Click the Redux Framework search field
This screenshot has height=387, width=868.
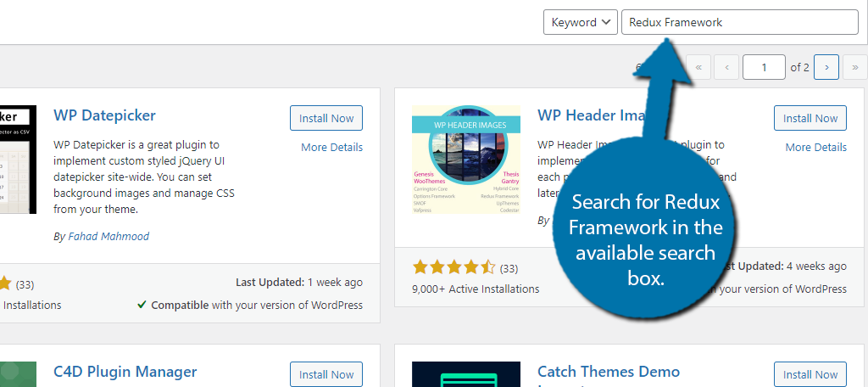(x=739, y=22)
